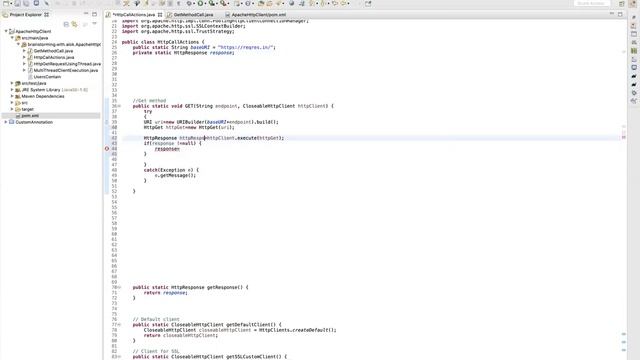This screenshot has width=640, height=360.
Task: Minimize the Project Explorer view
Action: [86, 14]
